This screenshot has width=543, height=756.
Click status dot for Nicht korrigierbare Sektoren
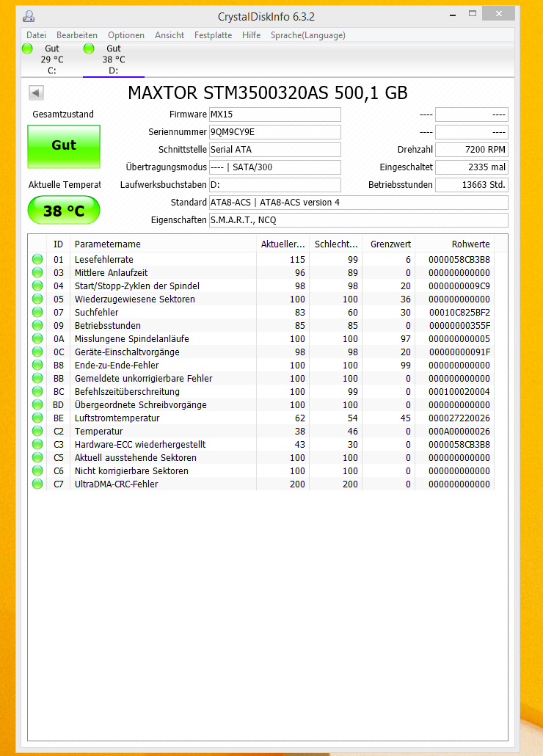(37, 471)
